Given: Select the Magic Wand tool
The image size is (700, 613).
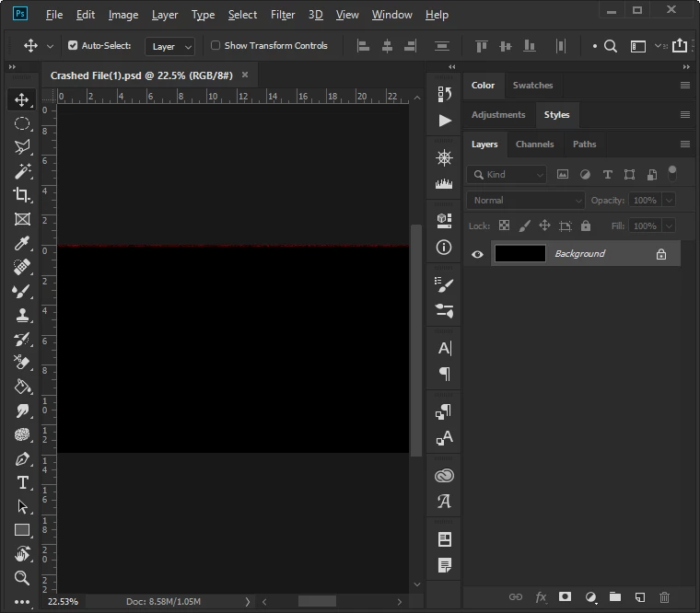Looking at the screenshot, I should [21, 171].
